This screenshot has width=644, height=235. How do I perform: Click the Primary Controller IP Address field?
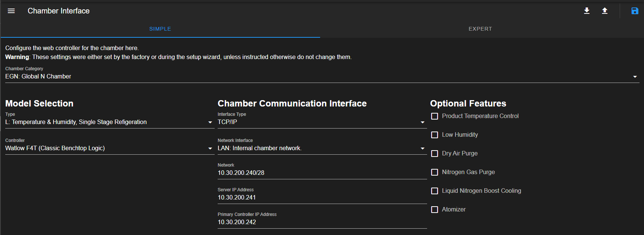(322, 222)
